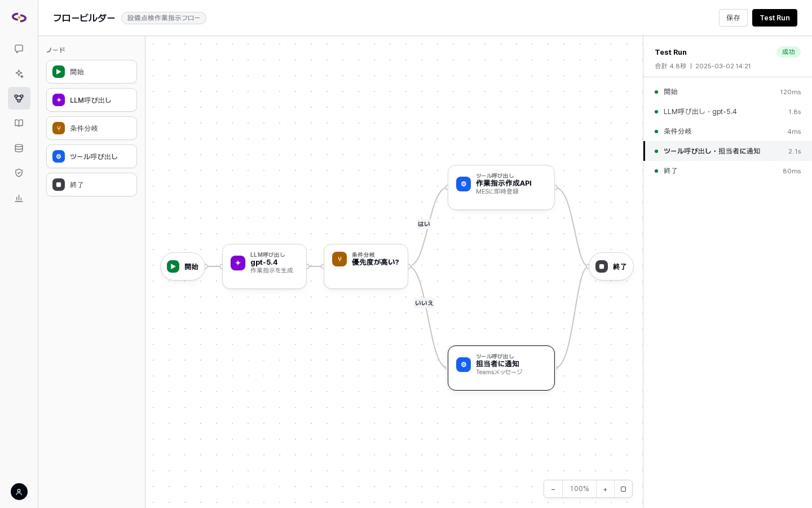This screenshot has height=508, width=812.
Task: Click the fit-to-view square button
Action: click(x=623, y=489)
